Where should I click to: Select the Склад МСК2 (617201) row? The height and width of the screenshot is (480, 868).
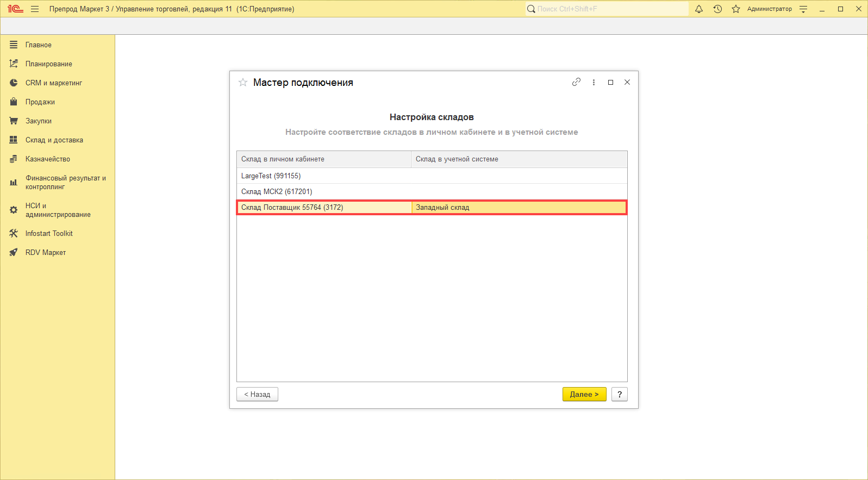277,191
